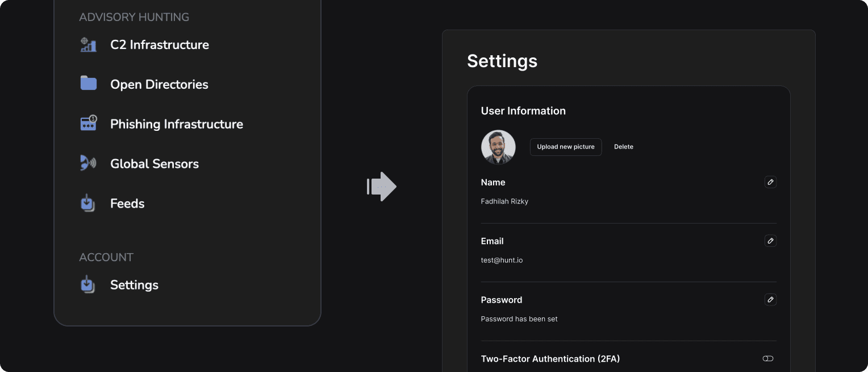The height and width of the screenshot is (372, 868).
Task: Click the pencil icon beside Email
Action: click(x=770, y=241)
